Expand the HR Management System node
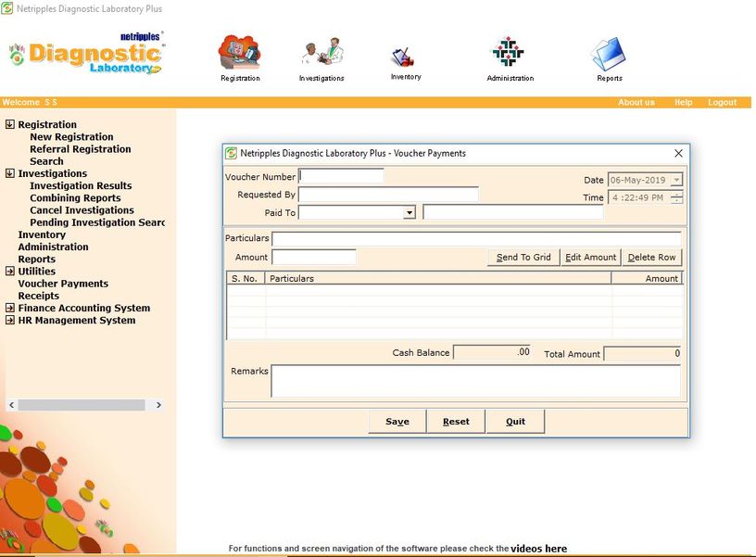 tap(10, 321)
